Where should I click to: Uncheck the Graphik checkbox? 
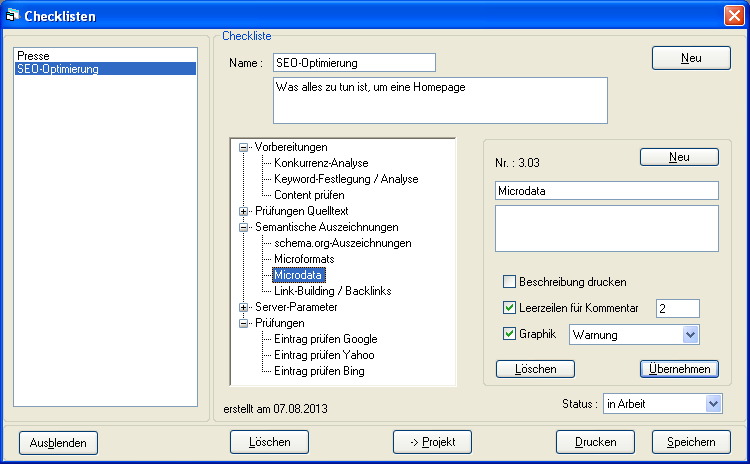pos(510,334)
